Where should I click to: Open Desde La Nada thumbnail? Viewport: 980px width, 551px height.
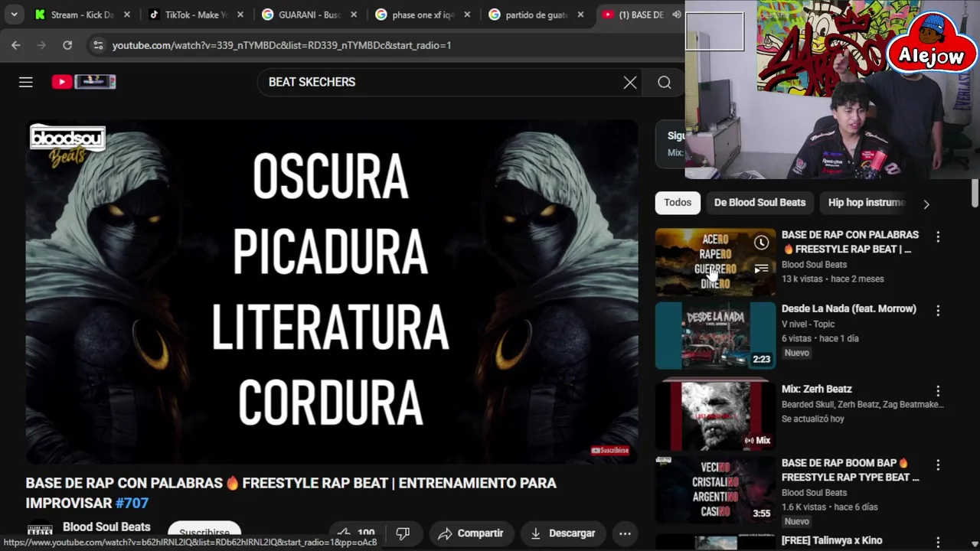pos(715,335)
